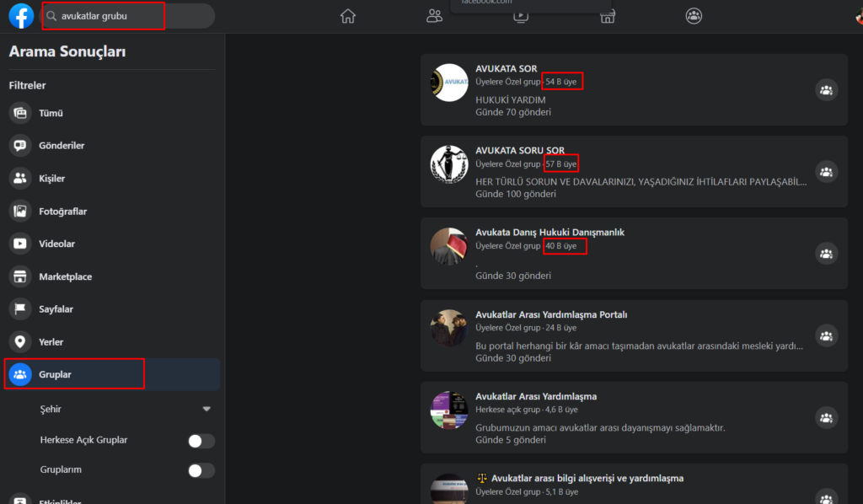Select the Gruplar filter icon
The width and height of the screenshot is (863, 504).
coord(20,374)
